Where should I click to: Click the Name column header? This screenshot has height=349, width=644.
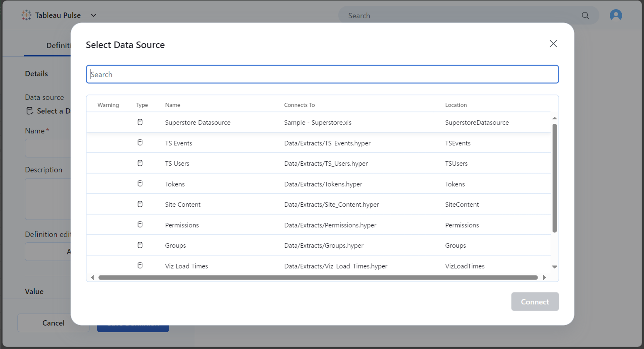coord(173,105)
